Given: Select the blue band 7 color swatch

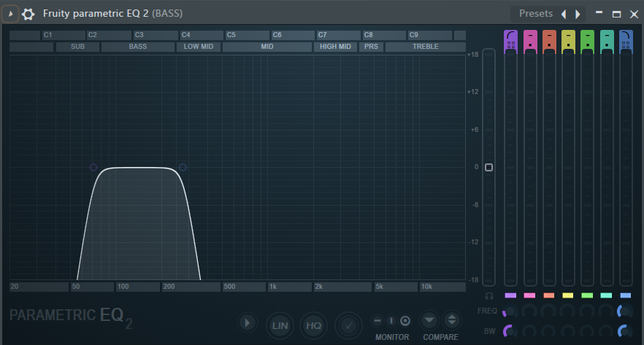Looking at the screenshot, I should 626,295.
